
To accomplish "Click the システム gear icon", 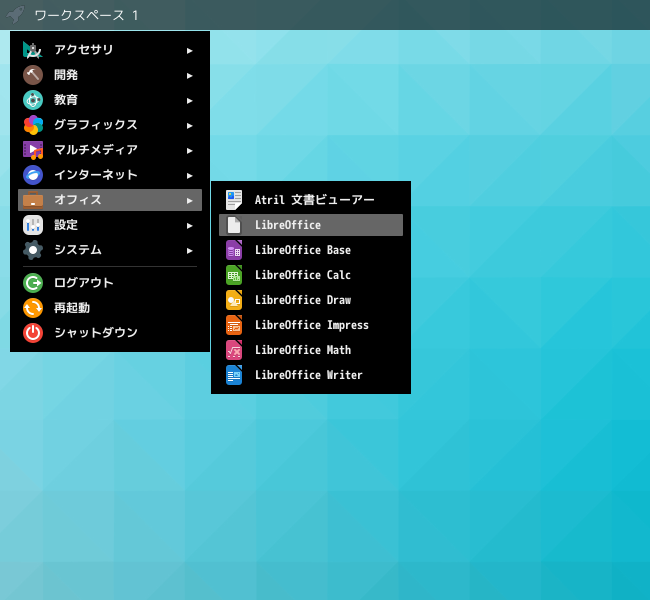I will tap(33, 250).
